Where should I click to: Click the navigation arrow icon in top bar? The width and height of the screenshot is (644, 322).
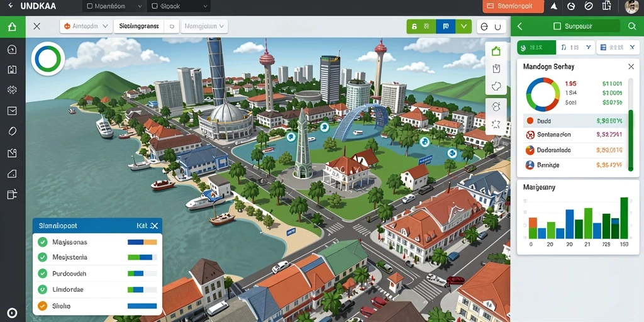pyautogui.click(x=553, y=6)
